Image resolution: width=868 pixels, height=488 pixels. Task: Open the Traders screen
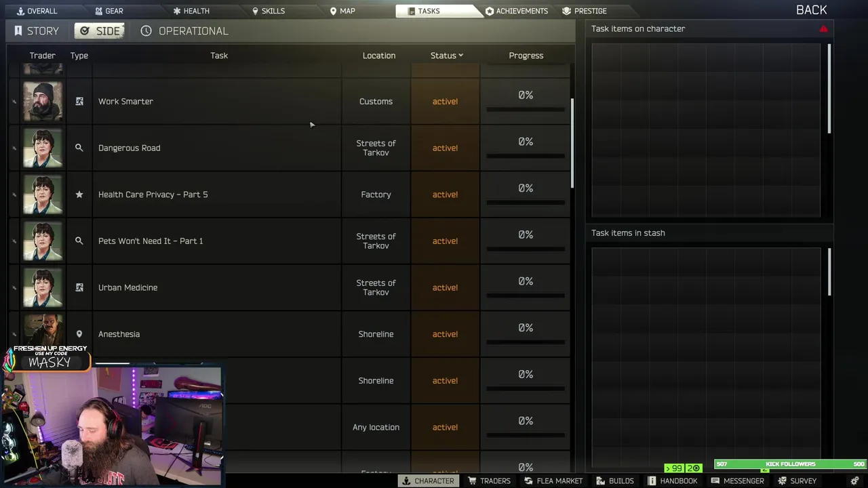(489, 481)
